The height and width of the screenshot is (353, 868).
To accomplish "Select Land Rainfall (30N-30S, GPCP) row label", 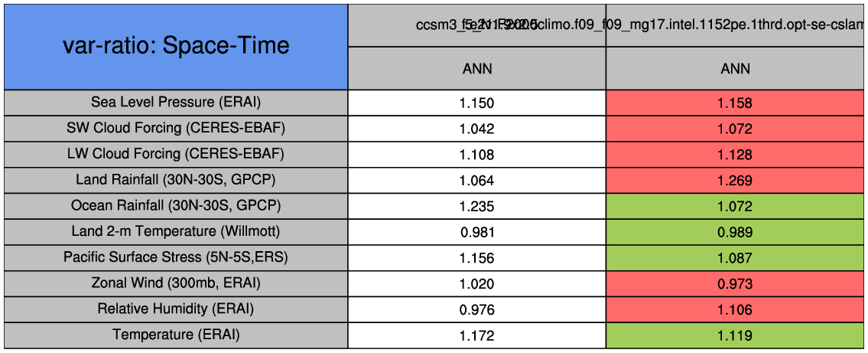I will point(176,180).
